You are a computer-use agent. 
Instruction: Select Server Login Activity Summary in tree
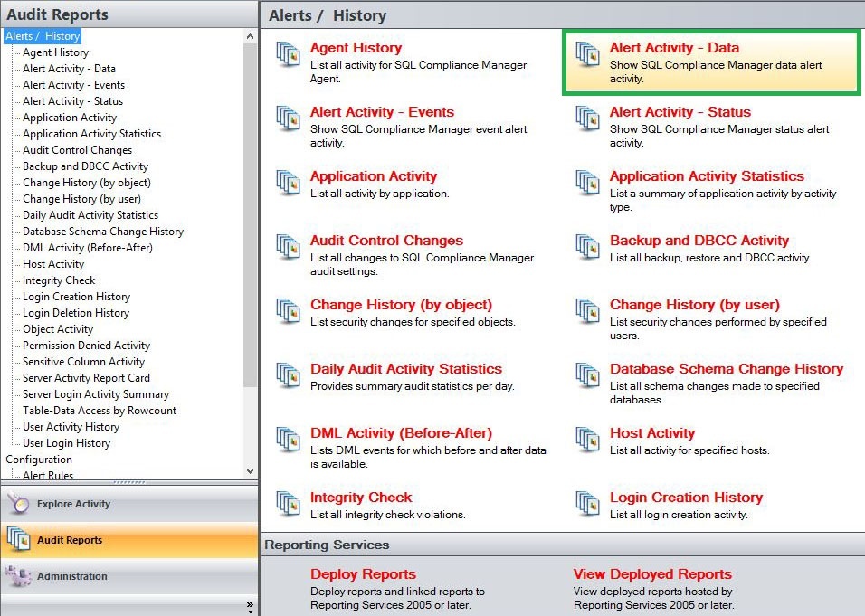click(96, 394)
